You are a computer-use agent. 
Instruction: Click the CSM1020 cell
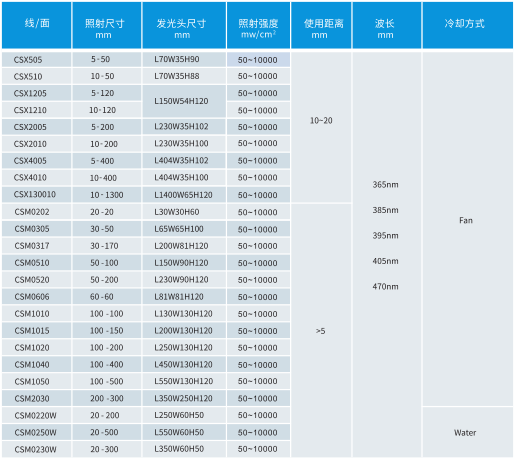click(36, 348)
